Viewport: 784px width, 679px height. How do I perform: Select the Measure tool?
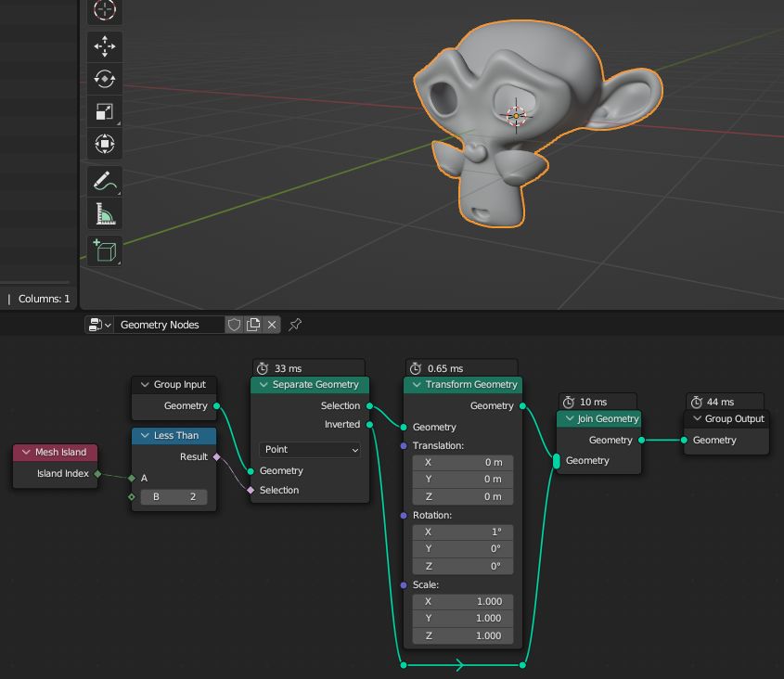click(105, 213)
